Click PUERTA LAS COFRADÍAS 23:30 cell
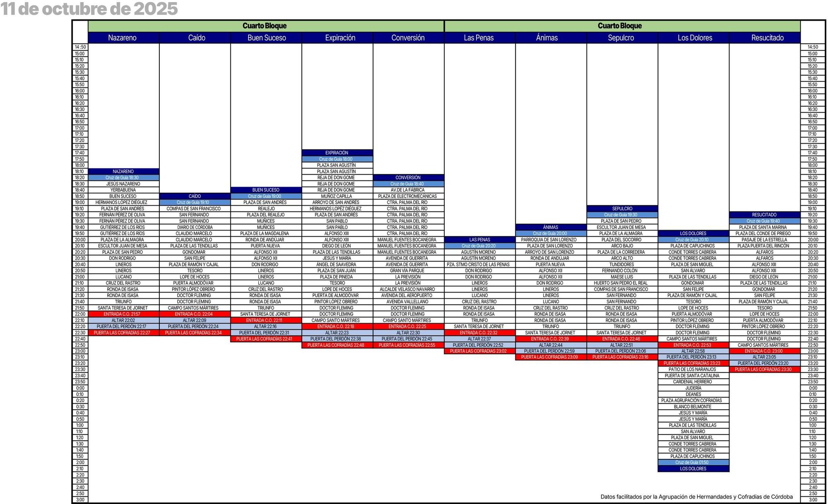This screenshot has height=504, width=828. coord(763,370)
